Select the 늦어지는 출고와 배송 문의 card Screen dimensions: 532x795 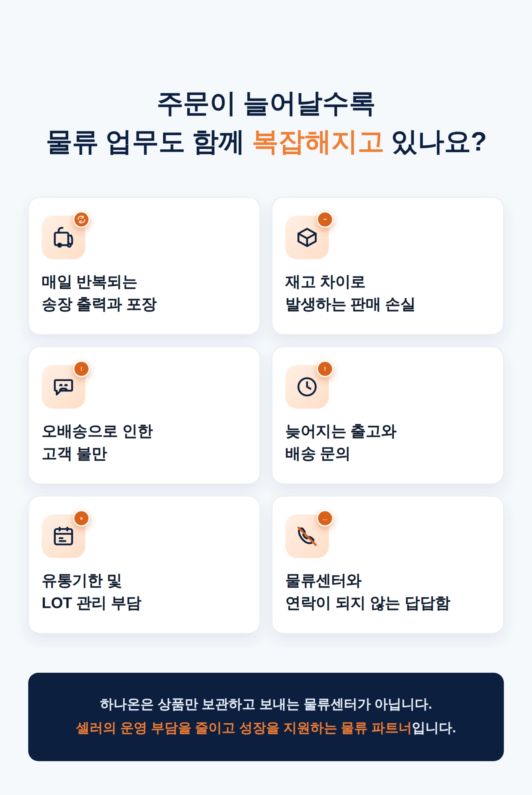pos(388,415)
